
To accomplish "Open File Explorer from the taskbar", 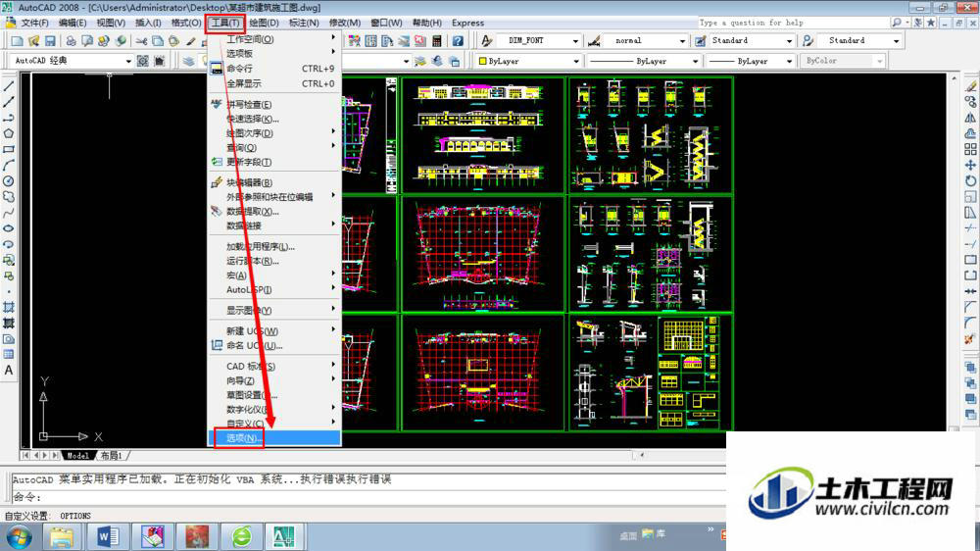I will click(x=61, y=536).
